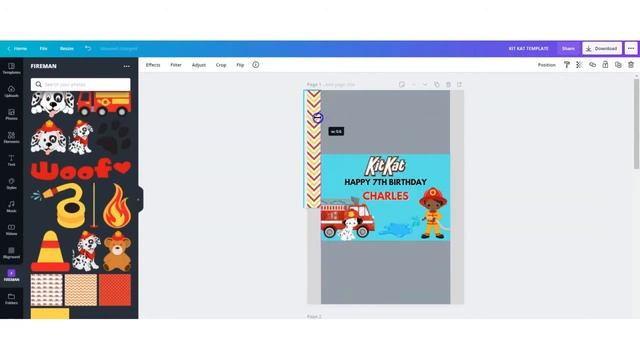Open the Flip menu
Screen dimensions: 640x360
pos(240,65)
